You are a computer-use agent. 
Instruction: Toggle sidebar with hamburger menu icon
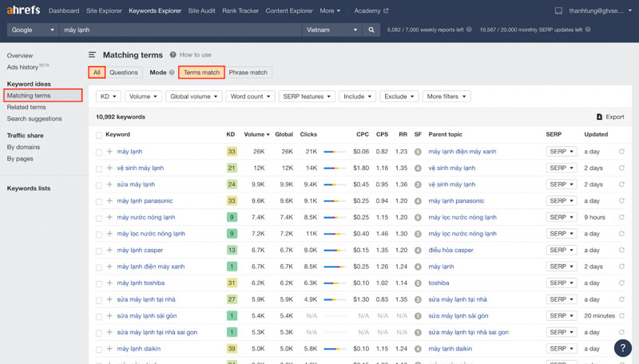(92, 55)
